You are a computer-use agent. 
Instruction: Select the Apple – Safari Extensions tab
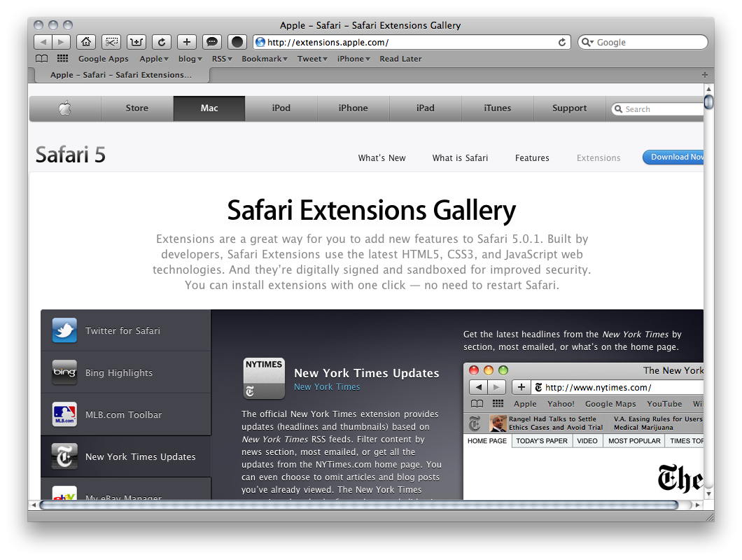[121, 75]
